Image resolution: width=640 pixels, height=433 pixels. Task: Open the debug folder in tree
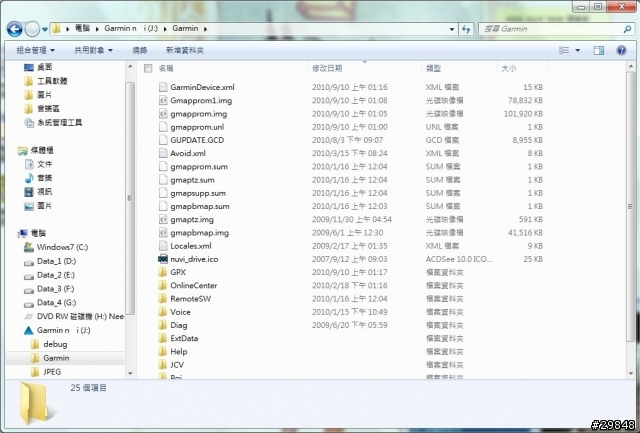coord(55,344)
